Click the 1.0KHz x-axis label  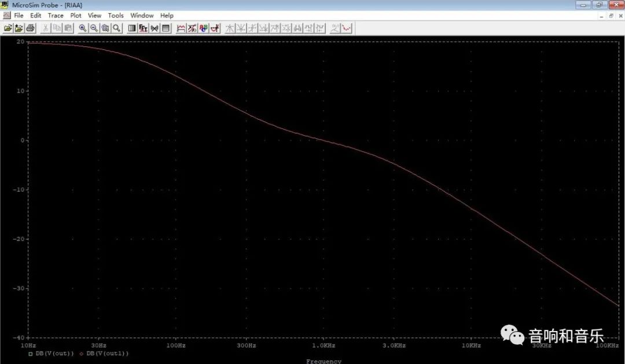(x=323, y=345)
